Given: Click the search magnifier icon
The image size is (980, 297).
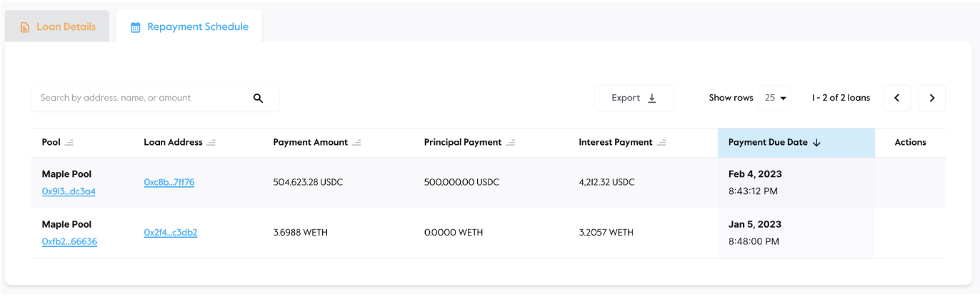Looking at the screenshot, I should point(259,99).
